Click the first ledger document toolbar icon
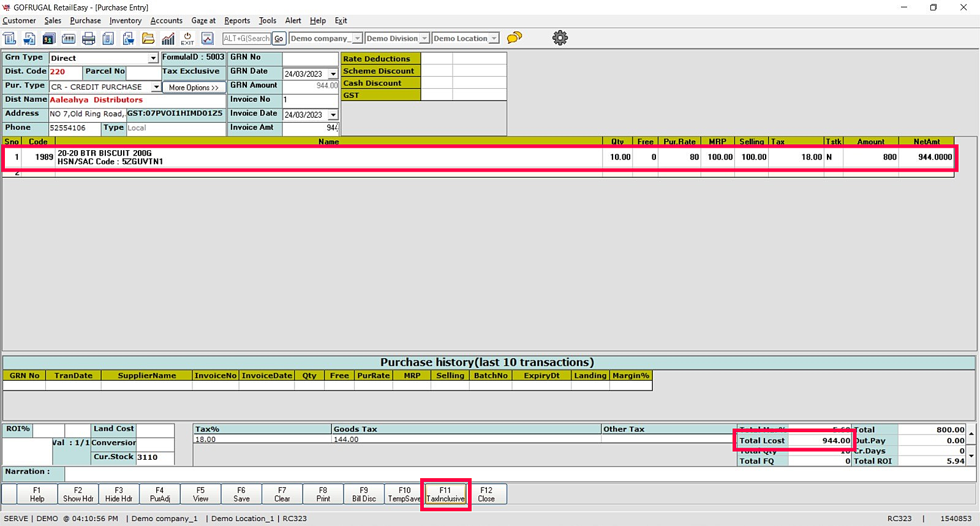This screenshot has height=526, width=980. pyautogui.click(x=10, y=38)
